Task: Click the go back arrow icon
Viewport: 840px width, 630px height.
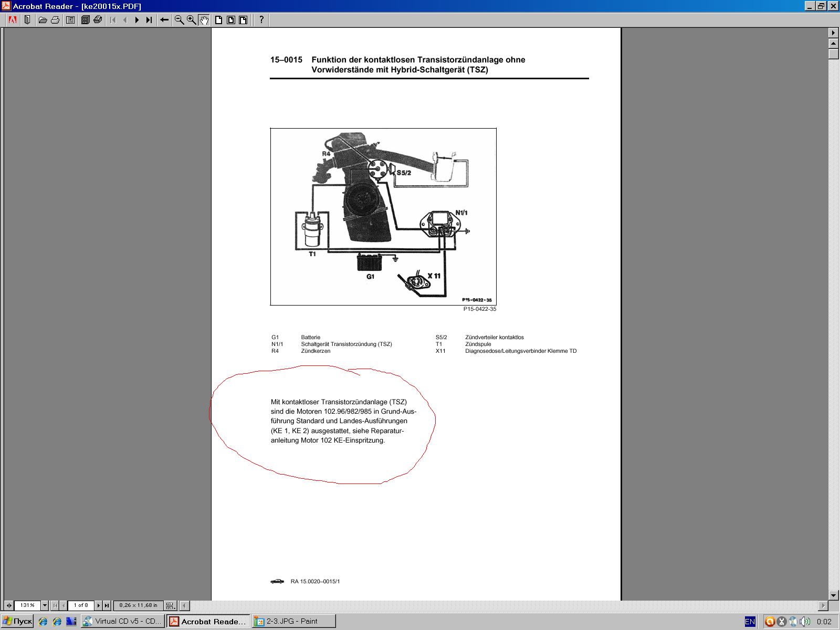Action: click(x=164, y=20)
